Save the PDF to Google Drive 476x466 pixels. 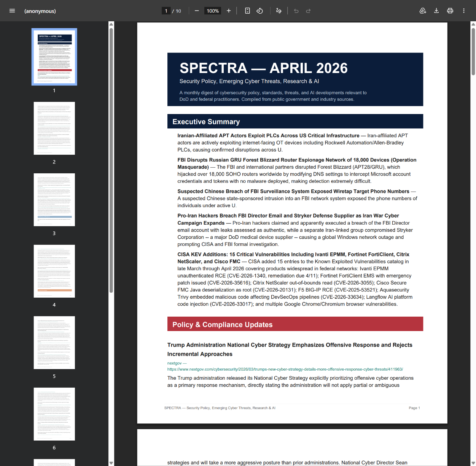423,11
